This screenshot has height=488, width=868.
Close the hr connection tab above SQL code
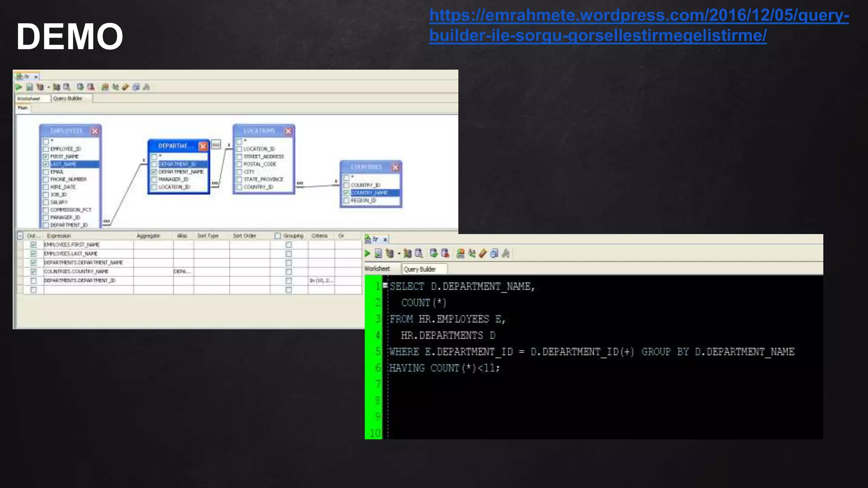coord(385,240)
